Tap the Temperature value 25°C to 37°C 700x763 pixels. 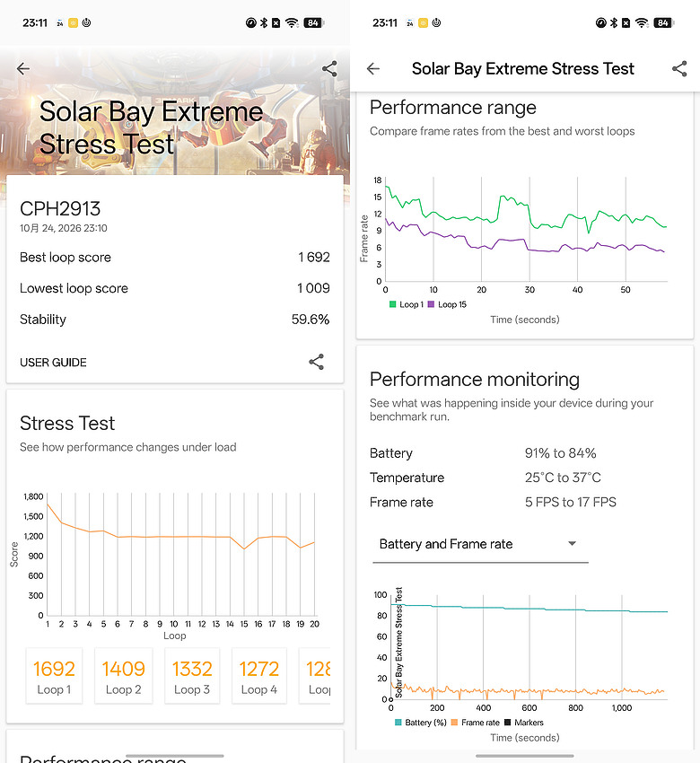pos(563,478)
